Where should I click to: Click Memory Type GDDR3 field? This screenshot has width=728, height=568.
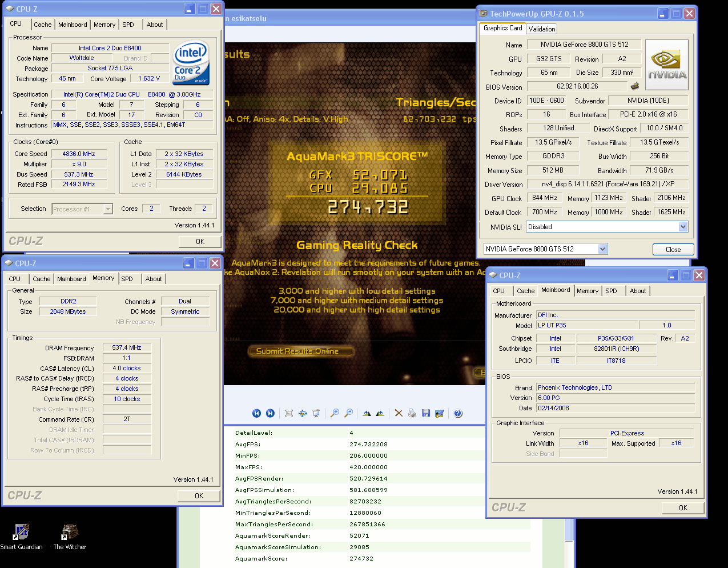[x=553, y=156]
